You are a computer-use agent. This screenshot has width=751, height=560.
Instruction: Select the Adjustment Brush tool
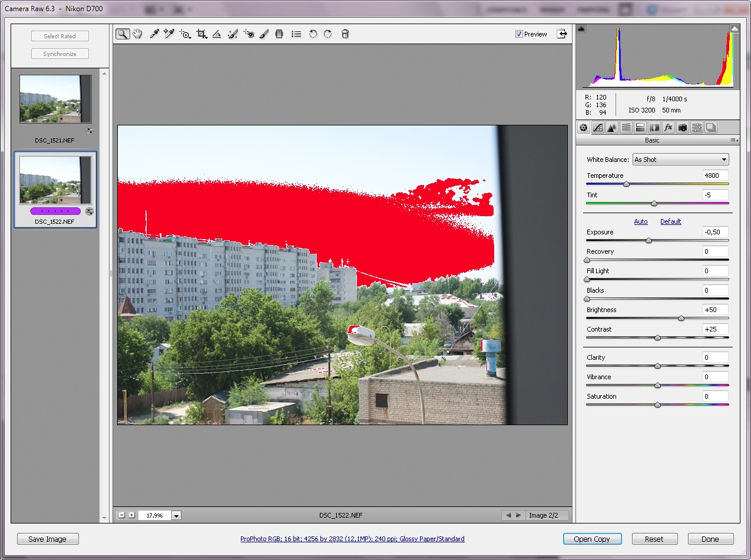point(264,34)
